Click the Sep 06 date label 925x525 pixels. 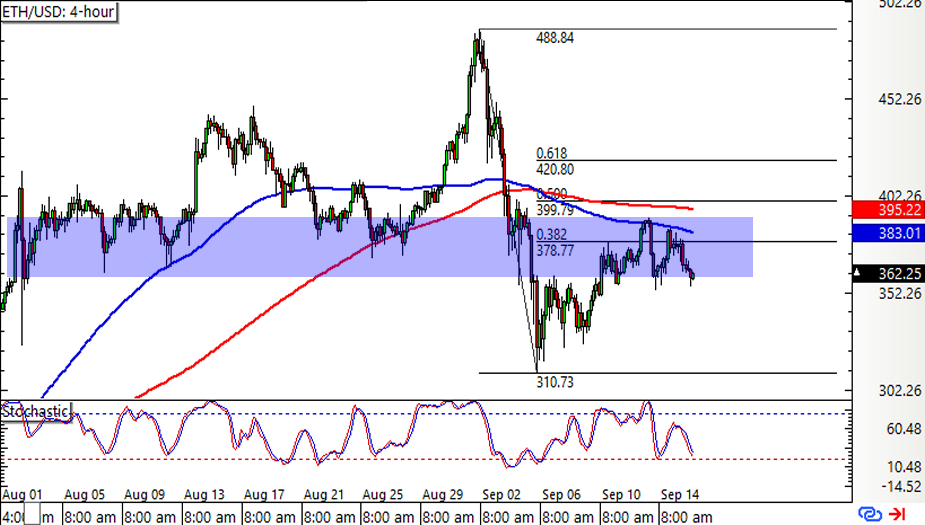pos(562,494)
